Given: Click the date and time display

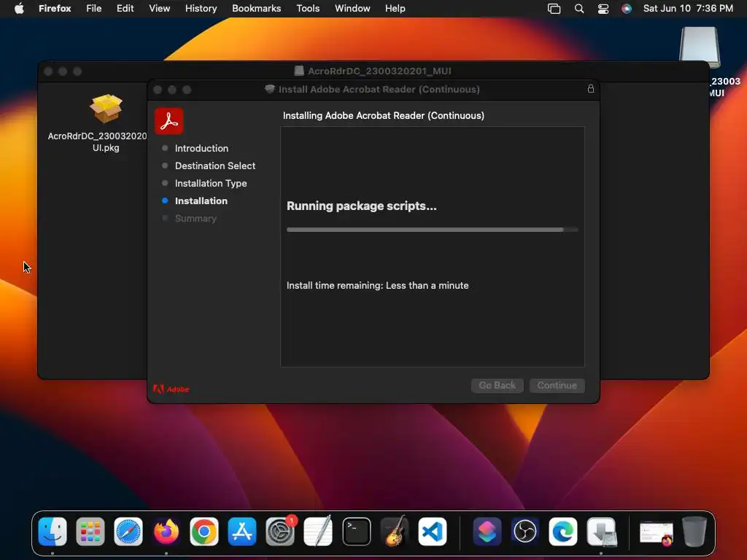Looking at the screenshot, I should pyautogui.click(x=688, y=9).
